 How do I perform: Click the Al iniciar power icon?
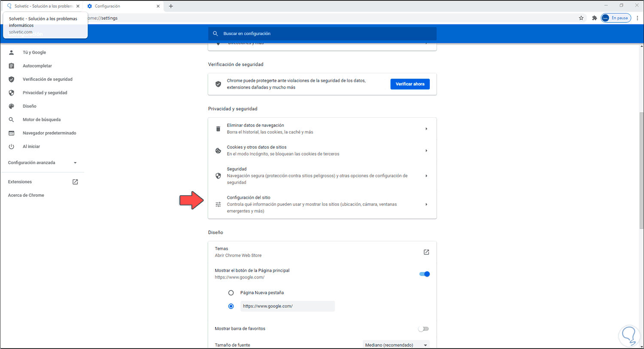click(x=12, y=147)
